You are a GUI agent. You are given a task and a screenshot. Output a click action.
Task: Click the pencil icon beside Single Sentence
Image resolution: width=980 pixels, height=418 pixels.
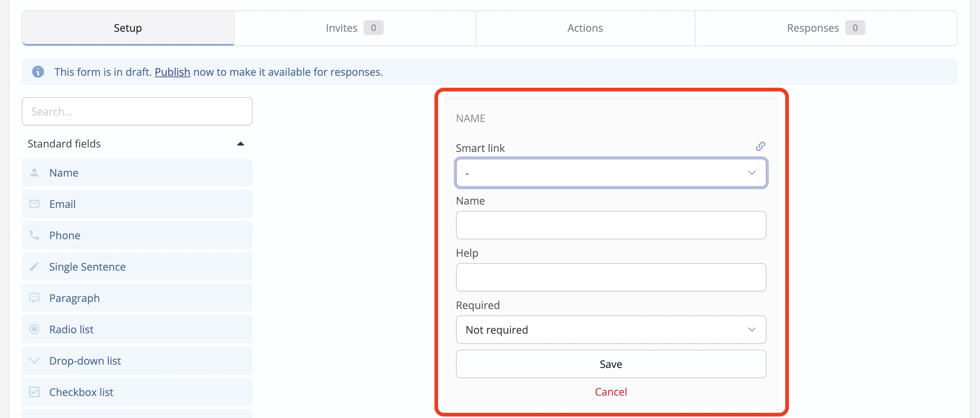pyautogui.click(x=34, y=266)
